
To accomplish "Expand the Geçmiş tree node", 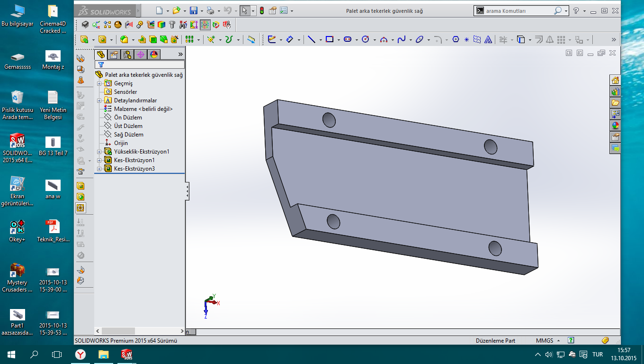I will [x=99, y=83].
